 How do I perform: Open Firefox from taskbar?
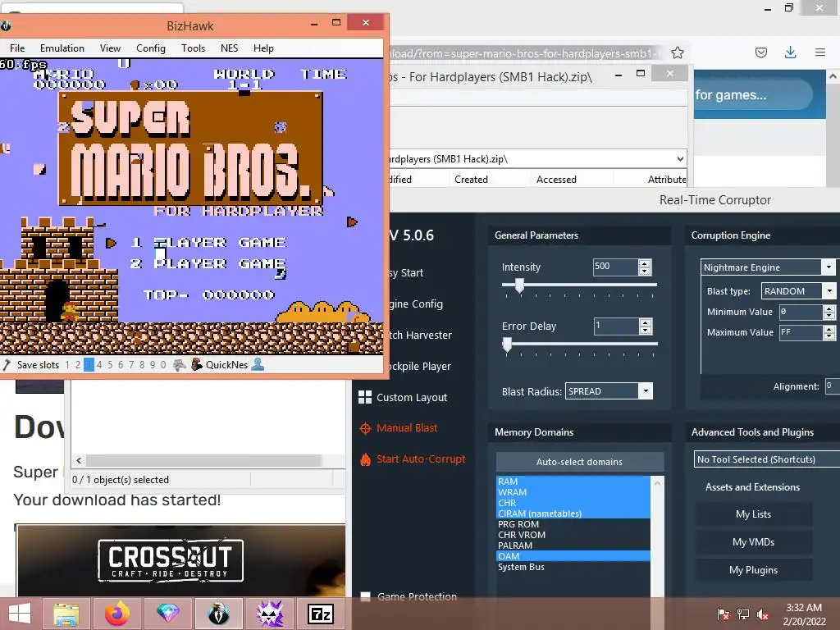116,614
